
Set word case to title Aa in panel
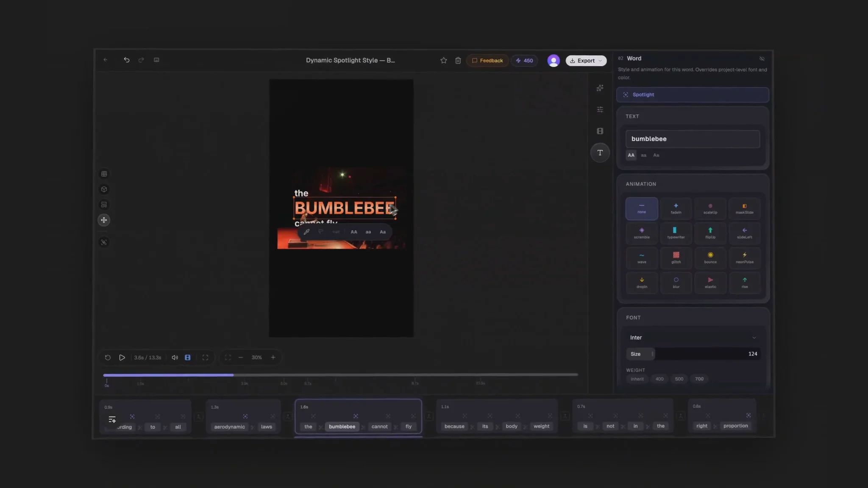point(656,155)
